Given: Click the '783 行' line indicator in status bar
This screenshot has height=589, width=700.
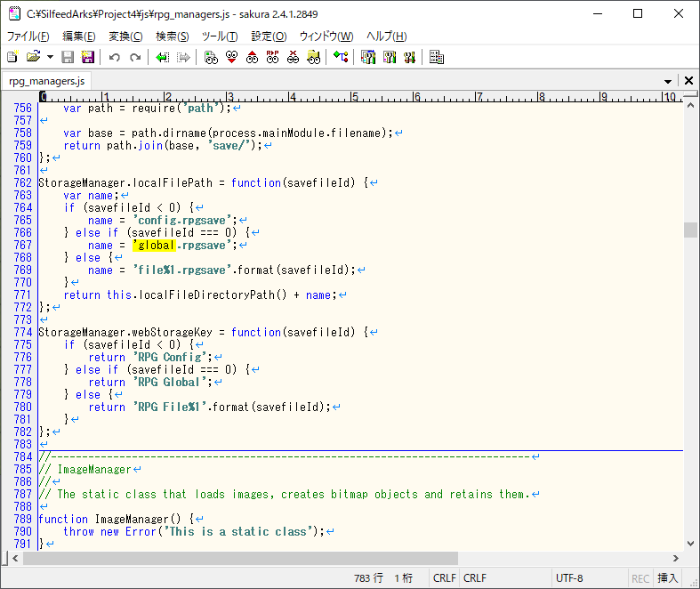Looking at the screenshot, I should pos(368,578).
